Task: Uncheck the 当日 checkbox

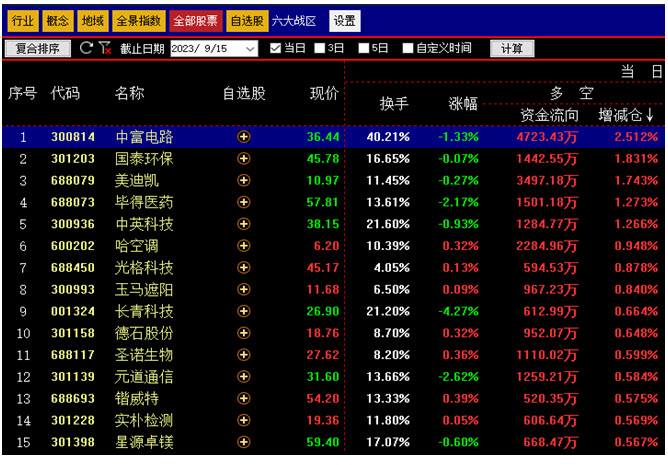Action: (276, 48)
